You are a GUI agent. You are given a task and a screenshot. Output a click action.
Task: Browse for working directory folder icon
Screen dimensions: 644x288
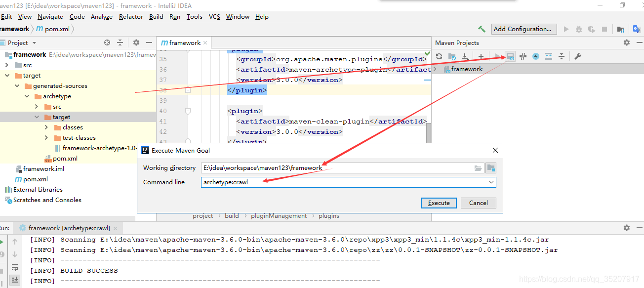pyautogui.click(x=478, y=168)
